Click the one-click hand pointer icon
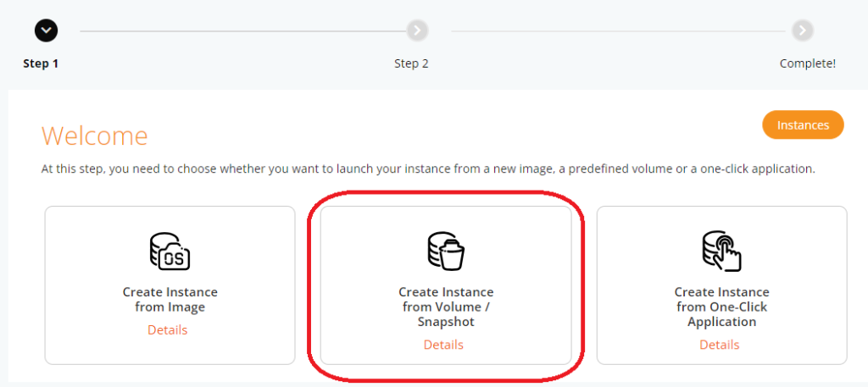Image resolution: width=868 pixels, height=387 pixels. point(721,252)
